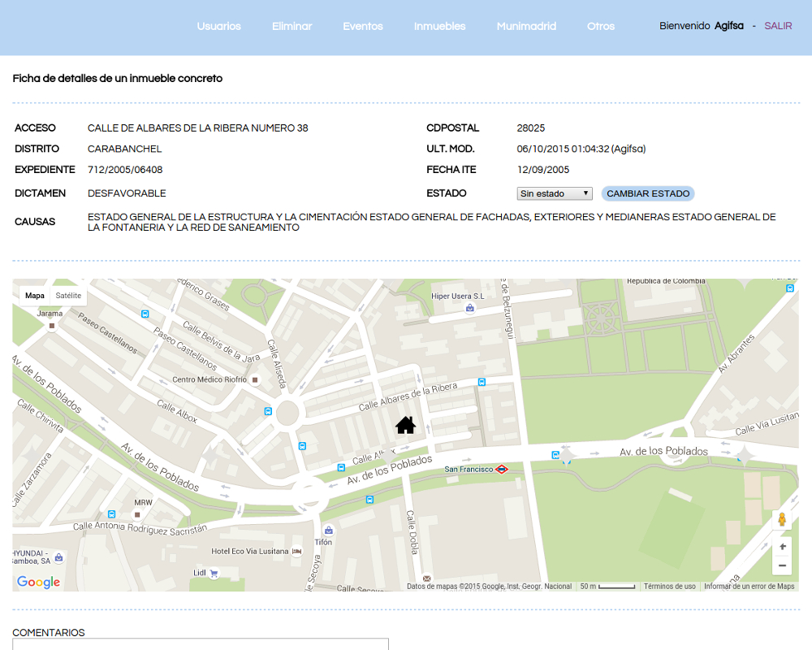Select the Mapa view button

coord(35,296)
